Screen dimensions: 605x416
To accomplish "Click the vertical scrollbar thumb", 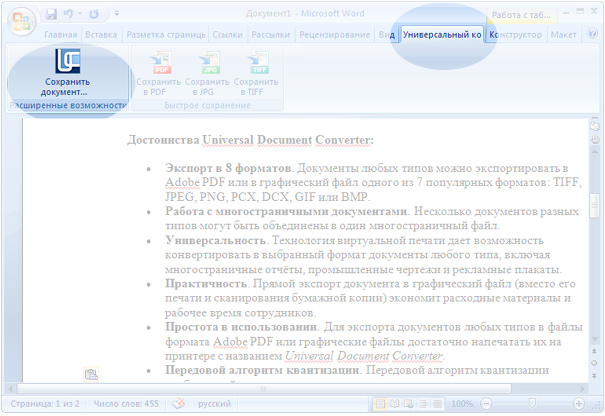I will point(595,205).
